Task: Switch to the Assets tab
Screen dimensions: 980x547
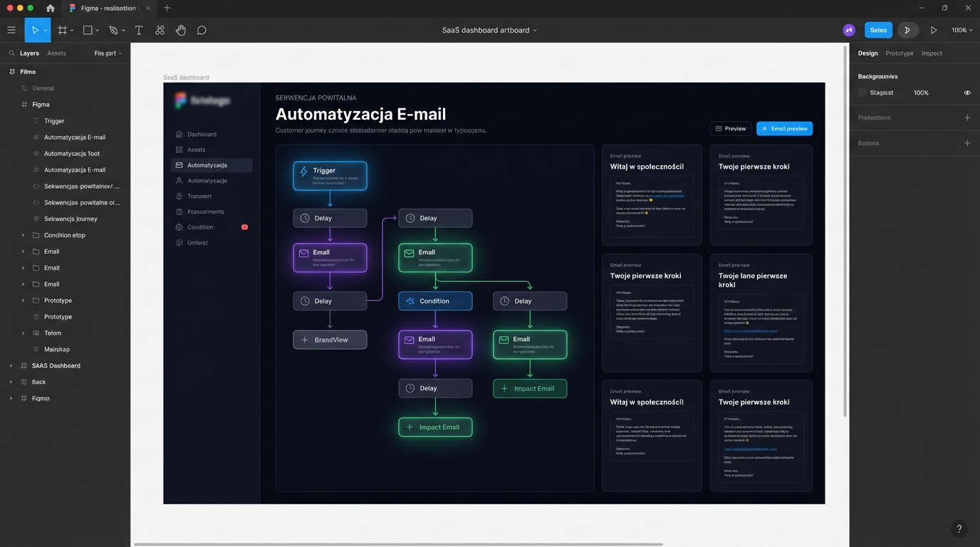Action: click(56, 53)
